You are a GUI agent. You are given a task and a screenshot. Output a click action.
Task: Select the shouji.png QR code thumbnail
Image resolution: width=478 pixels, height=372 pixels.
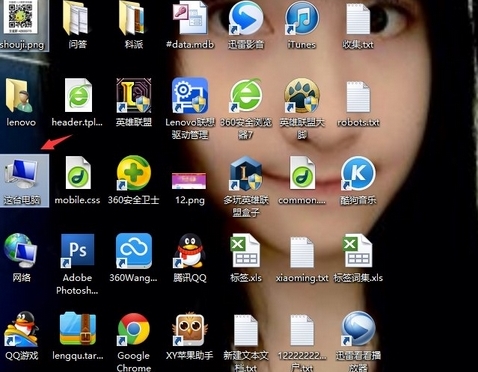(x=21, y=17)
